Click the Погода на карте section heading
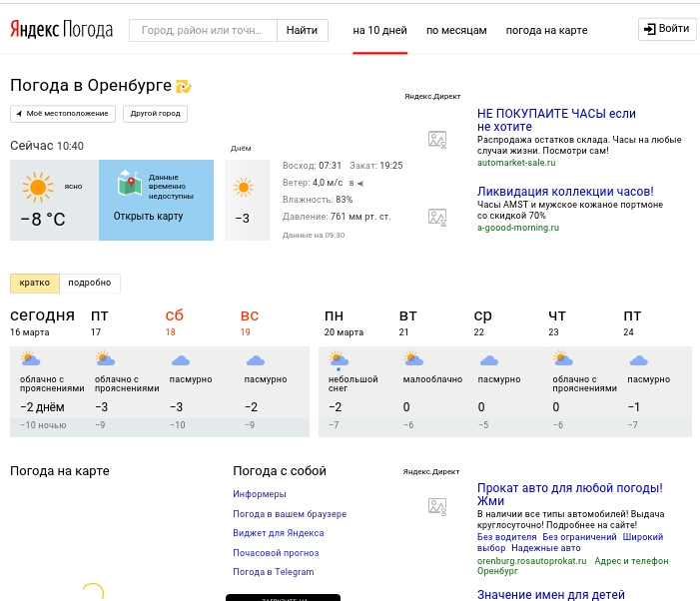Screen dimensions: 700x601 [59, 471]
